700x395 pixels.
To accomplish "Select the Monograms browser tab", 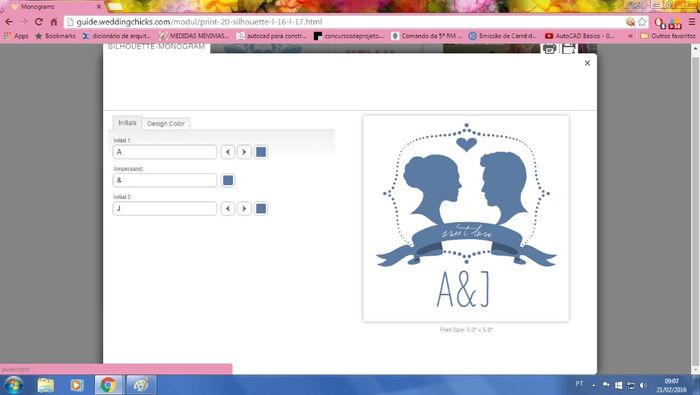I will [53, 7].
